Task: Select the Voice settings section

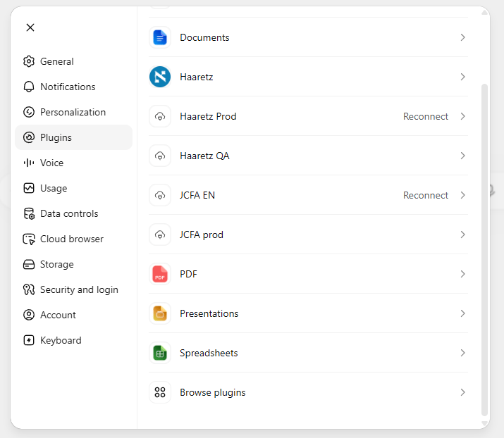Action: [73, 163]
